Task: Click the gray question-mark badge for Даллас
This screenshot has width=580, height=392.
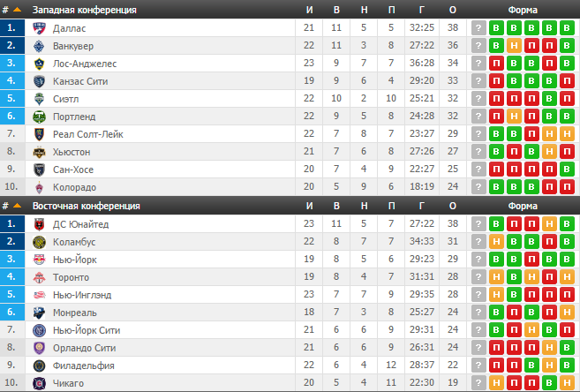Action: pyautogui.click(x=478, y=28)
